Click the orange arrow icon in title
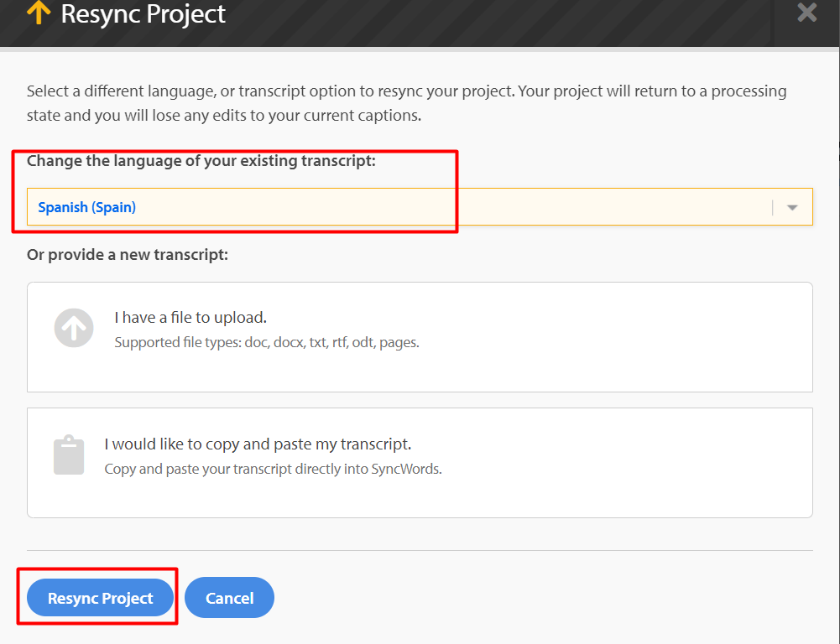Image resolution: width=840 pixels, height=644 pixels. [x=39, y=13]
